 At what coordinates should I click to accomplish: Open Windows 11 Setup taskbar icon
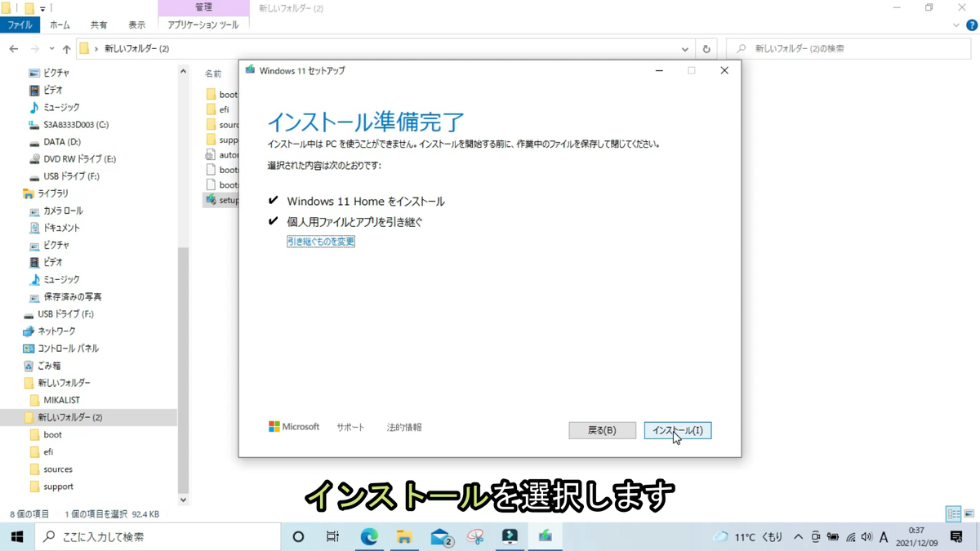coord(545,536)
